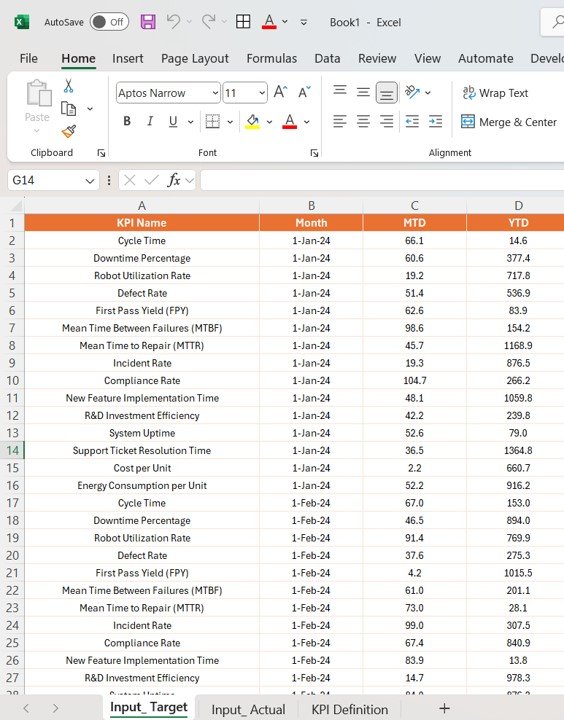
Task: Click the Undo arrow icon
Action: [x=173, y=22]
